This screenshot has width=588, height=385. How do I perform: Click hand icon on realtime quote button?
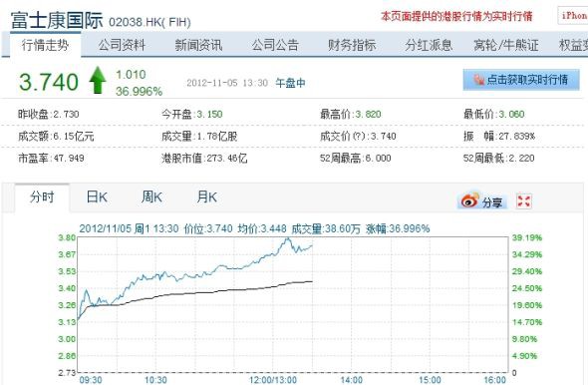coord(478,80)
